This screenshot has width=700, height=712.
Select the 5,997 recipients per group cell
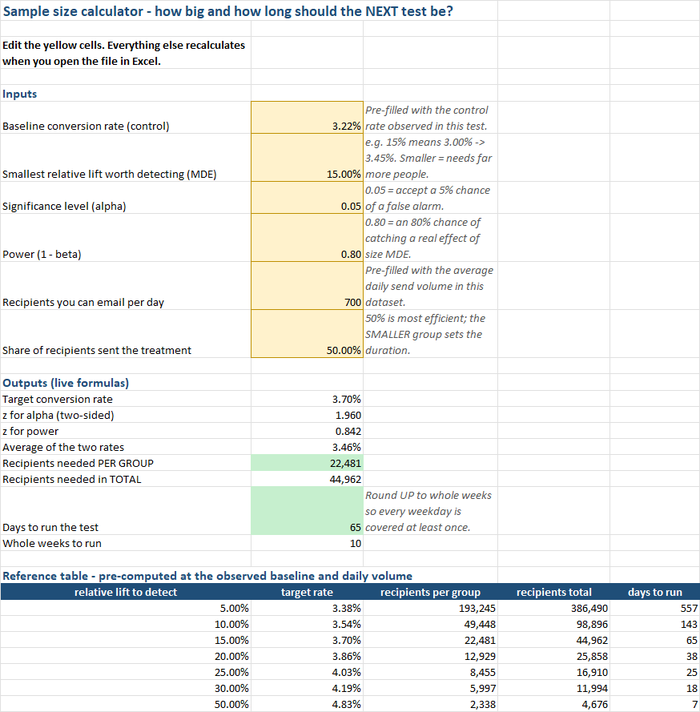click(x=430, y=688)
